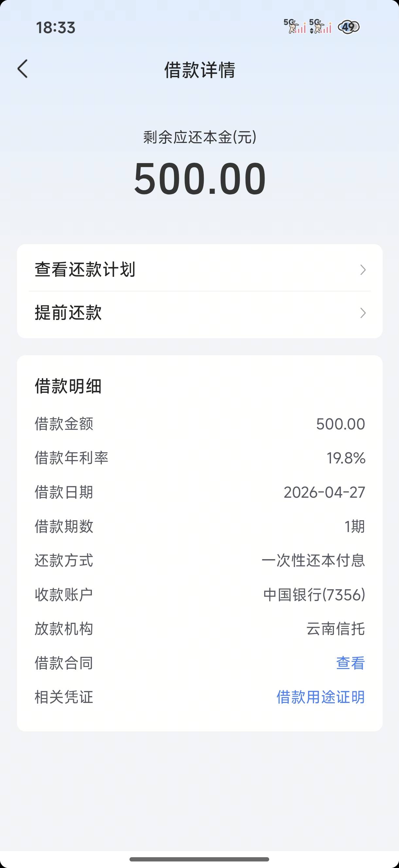
Task: Tap the 借款详情 page title
Action: pyautogui.click(x=200, y=70)
